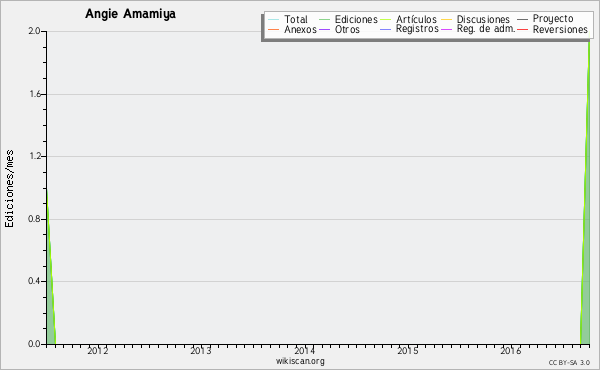Screen dimensions: 600x370
Task: Click the cyan Total line swatch
Action: (x=274, y=19)
